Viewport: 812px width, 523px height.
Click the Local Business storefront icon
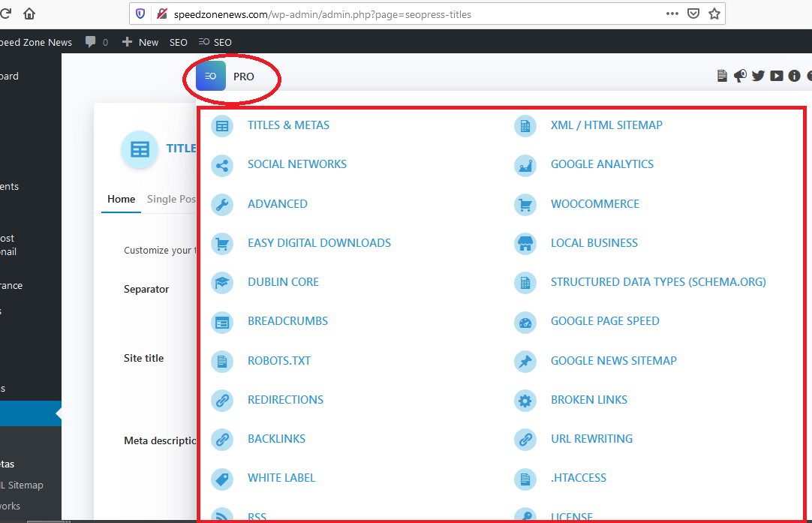coord(525,243)
